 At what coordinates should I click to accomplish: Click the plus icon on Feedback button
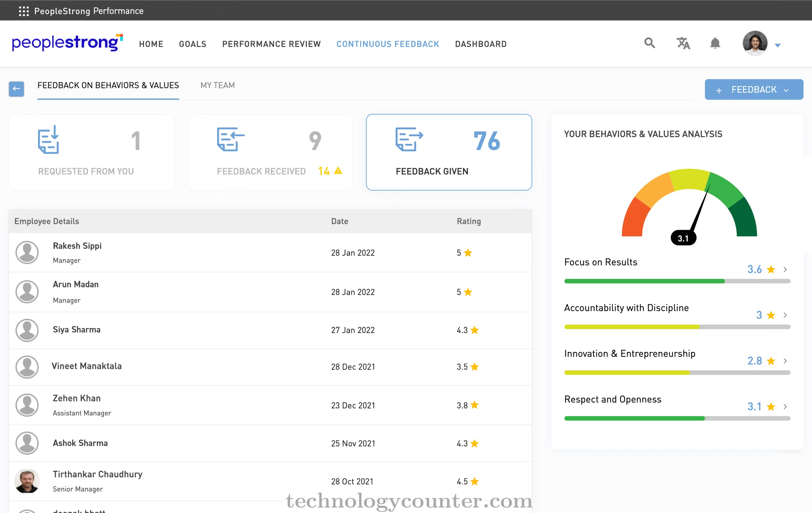pos(719,90)
